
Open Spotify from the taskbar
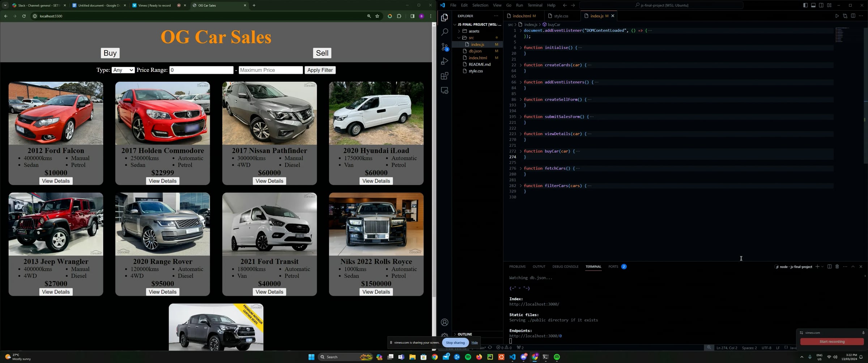pos(468,357)
